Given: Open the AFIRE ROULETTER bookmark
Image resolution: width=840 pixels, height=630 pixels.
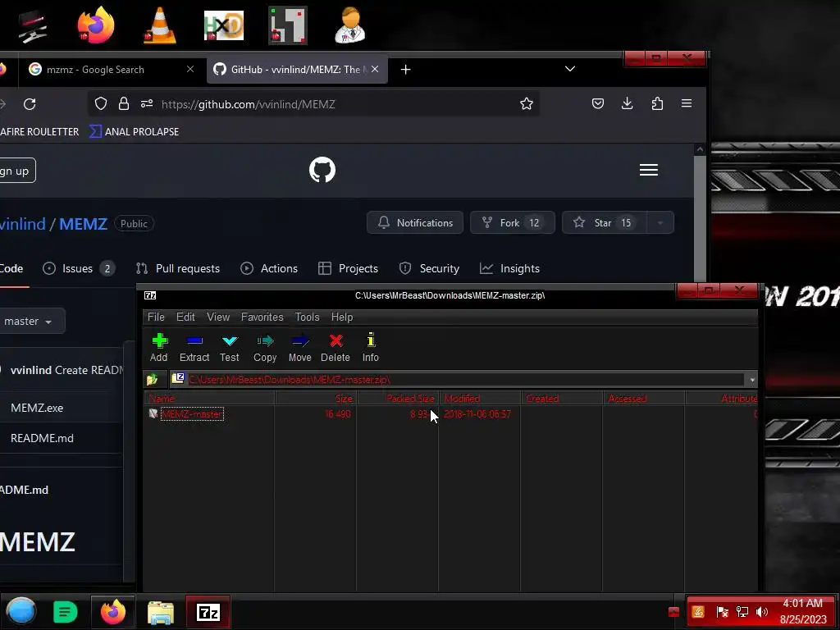Looking at the screenshot, I should click(x=39, y=132).
